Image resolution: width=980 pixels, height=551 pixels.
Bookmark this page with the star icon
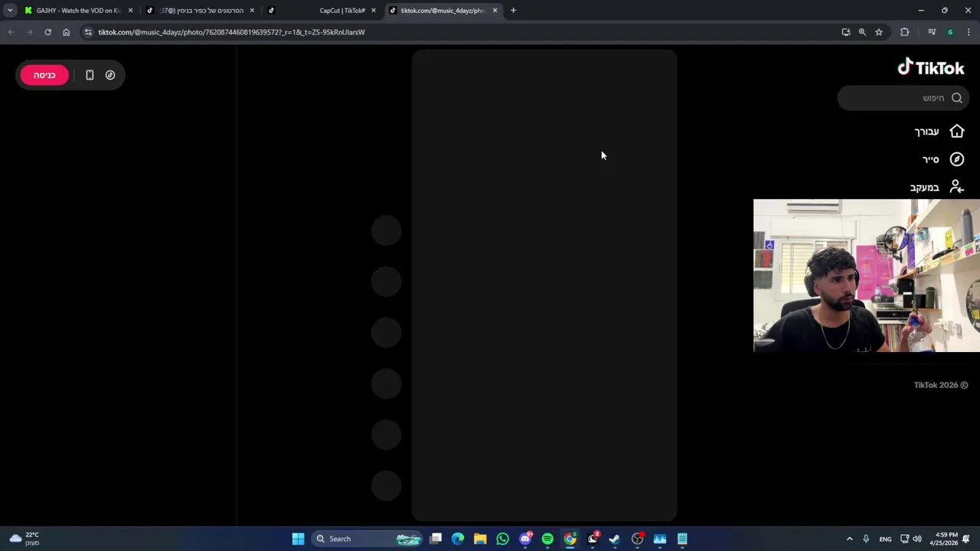(879, 32)
